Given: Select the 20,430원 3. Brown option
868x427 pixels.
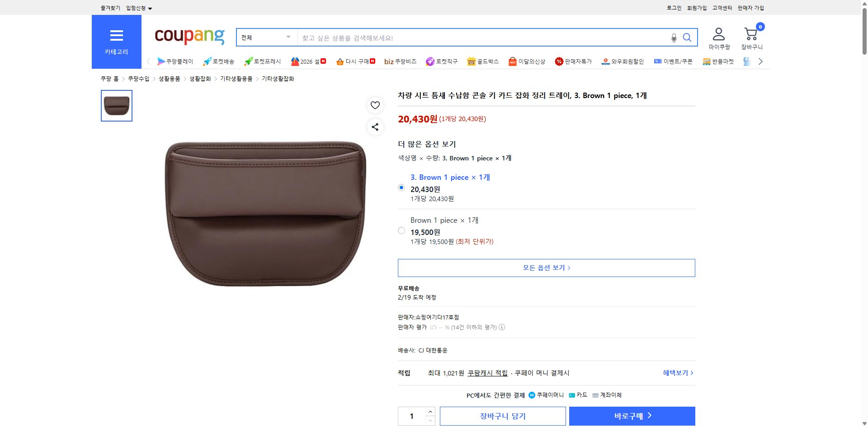Looking at the screenshot, I should click(x=401, y=187).
